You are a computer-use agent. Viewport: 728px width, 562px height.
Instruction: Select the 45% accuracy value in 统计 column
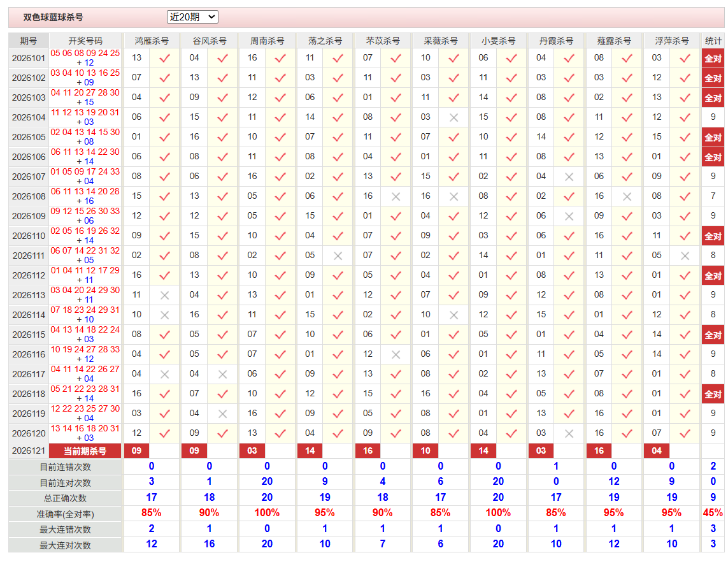(713, 513)
